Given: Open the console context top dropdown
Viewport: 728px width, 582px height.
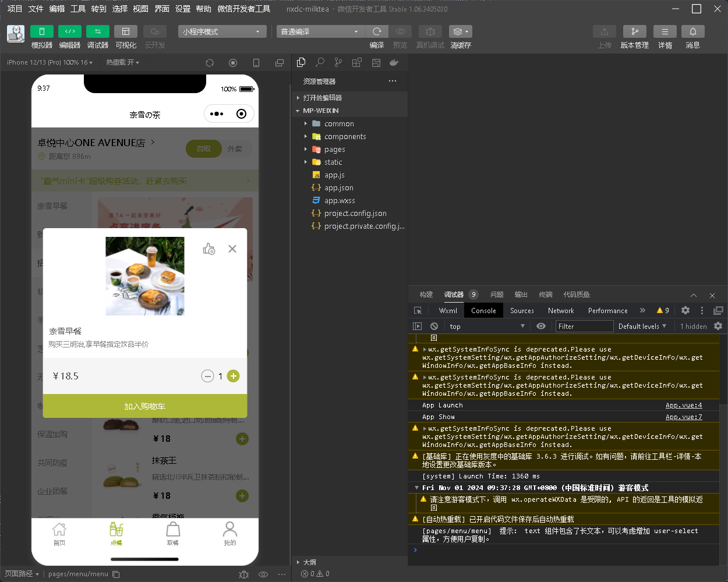Looking at the screenshot, I should pyautogui.click(x=486, y=327).
